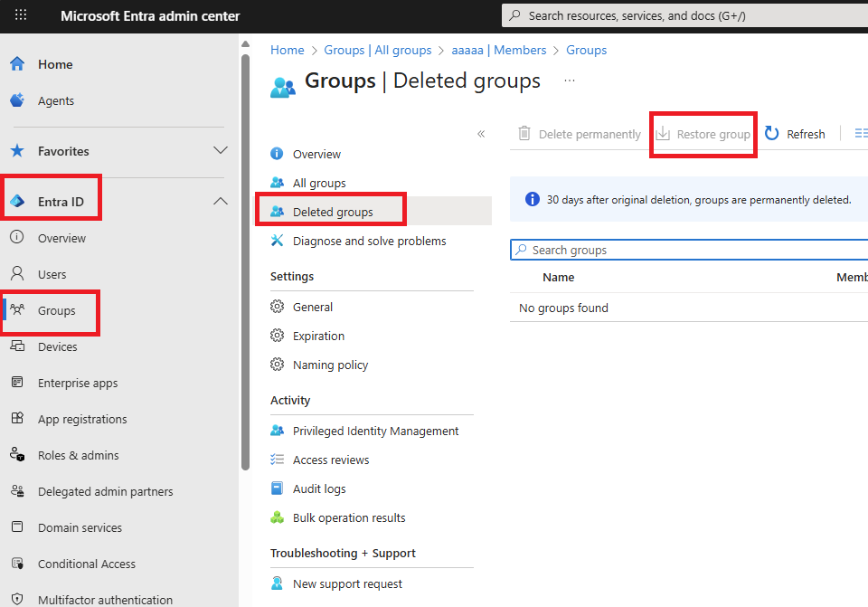Click the Home house icon in sidebar
The height and width of the screenshot is (607, 868).
click(x=17, y=64)
